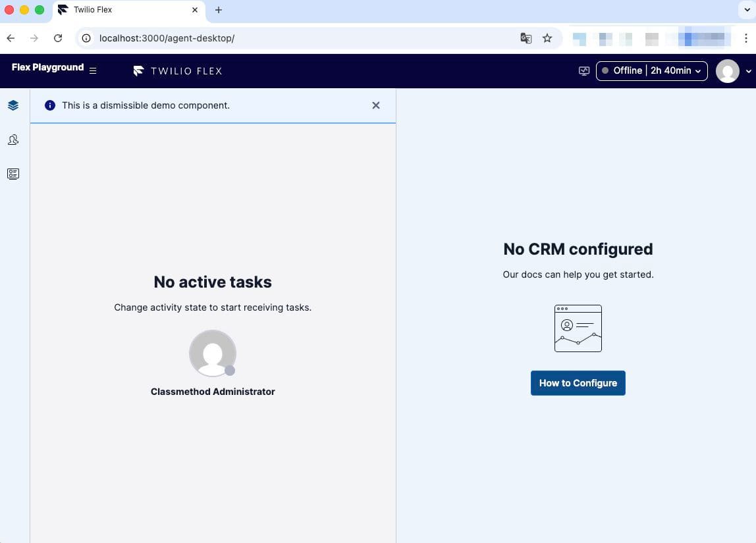Viewport: 756px width, 543px height.
Task: Dismiss the demo component notification
Action: 375,105
